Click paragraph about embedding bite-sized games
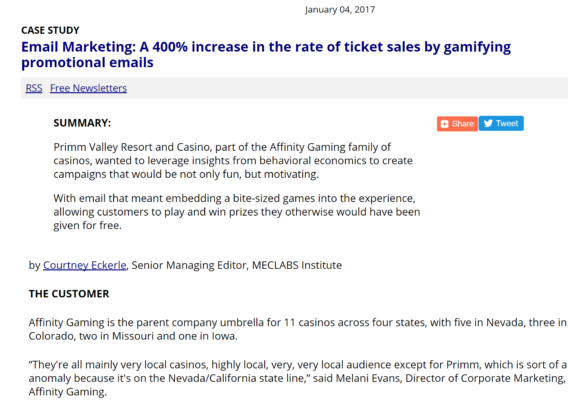 [x=237, y=212]
